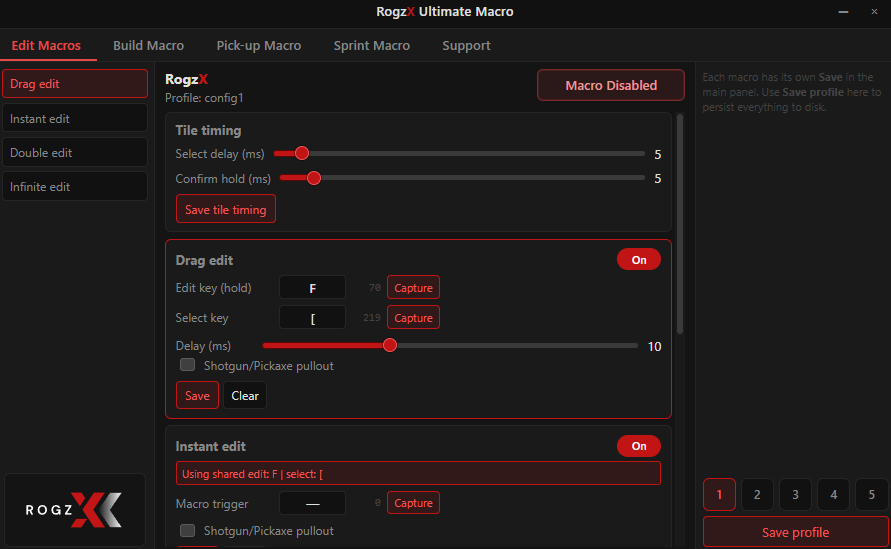Image resolution: width=891 pixels, height=549 pixels.
Task: Go to the Sprint Macro tab
Action: (372, 45)
